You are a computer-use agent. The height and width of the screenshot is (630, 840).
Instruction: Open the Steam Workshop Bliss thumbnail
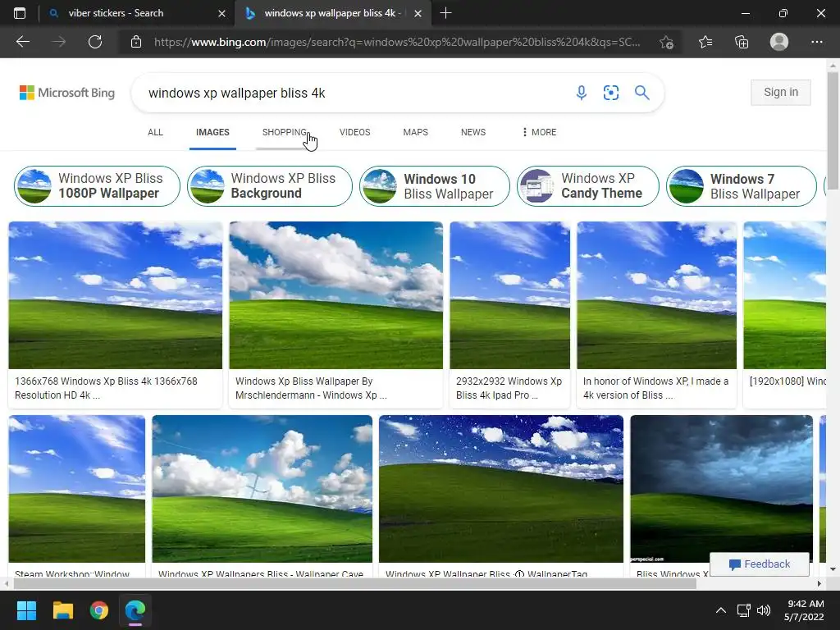pos(76,489)
